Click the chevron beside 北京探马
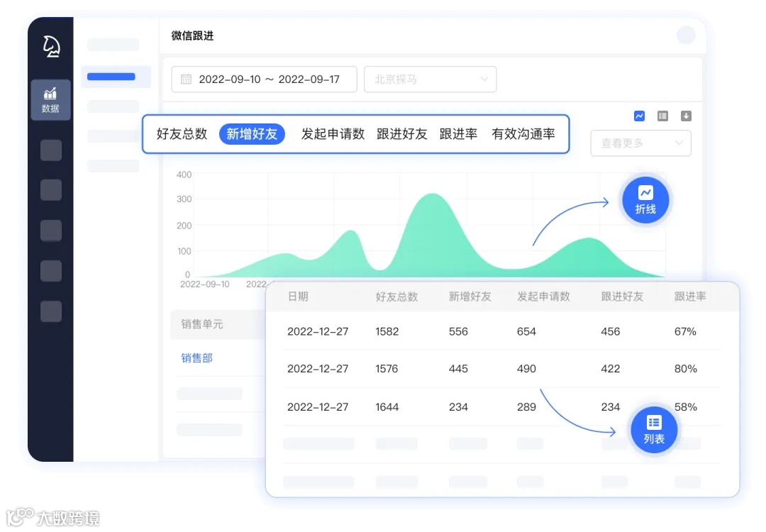This screenshot has height=532, width=766. 484,79
